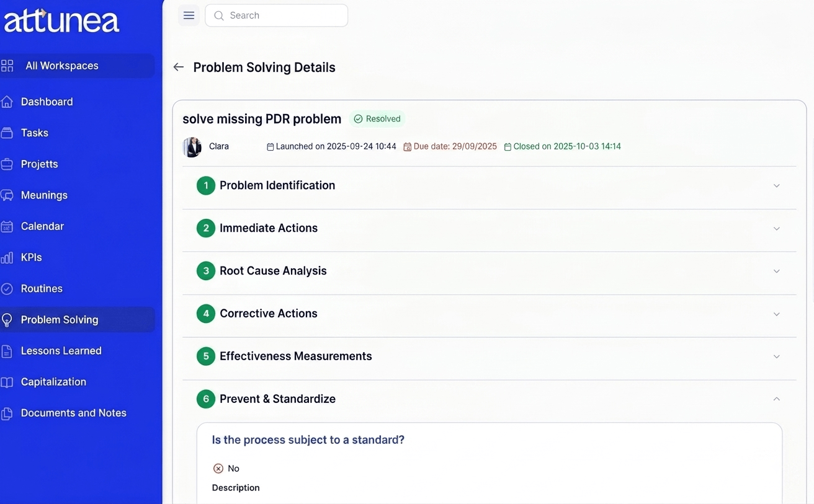Click the closed date calendar icon
This screenshot has width=814, height=504.
click(x=508, y=147)
